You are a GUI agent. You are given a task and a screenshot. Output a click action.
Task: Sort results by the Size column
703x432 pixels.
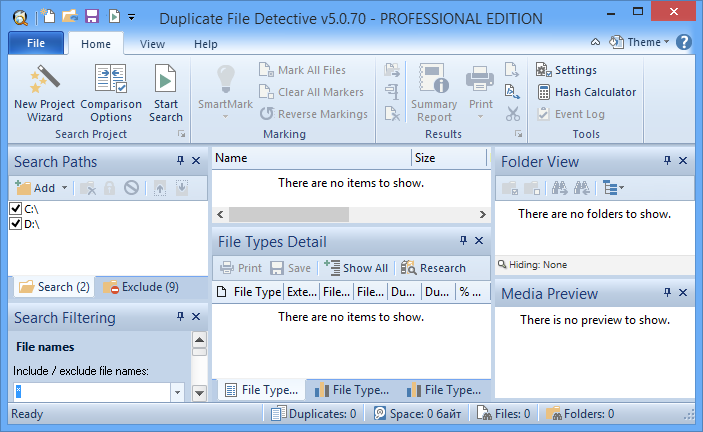(x=449, y=158)
